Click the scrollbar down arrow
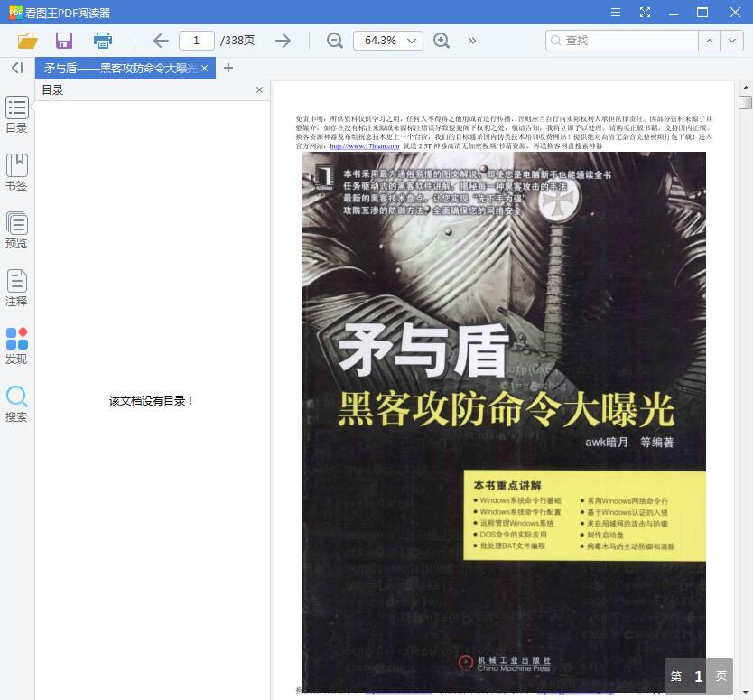 [x=745, y=692]
